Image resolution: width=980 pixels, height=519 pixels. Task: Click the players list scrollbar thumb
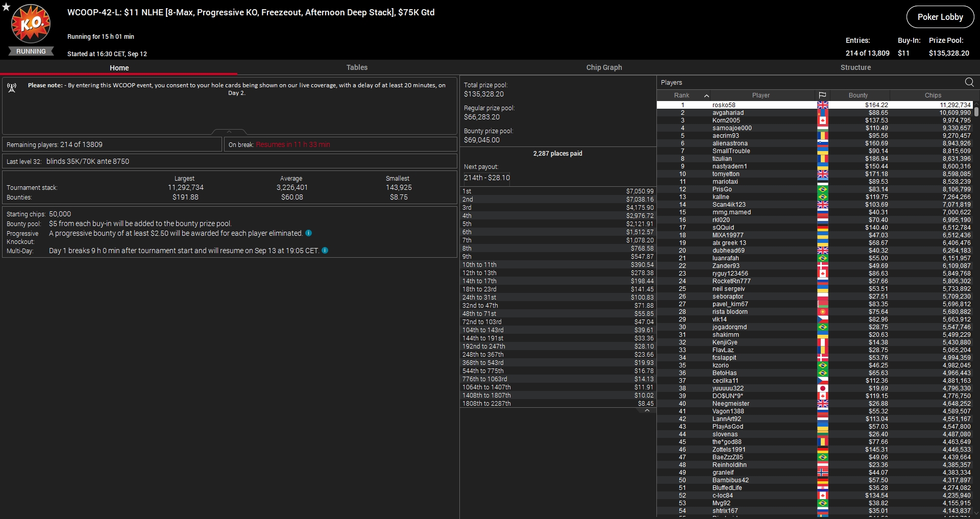(x=976, y=111)
